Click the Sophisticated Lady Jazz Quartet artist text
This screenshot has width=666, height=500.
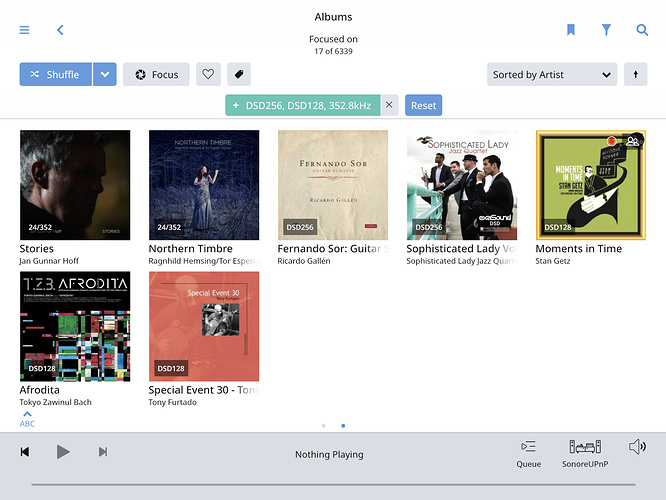(x=462, y=261)
